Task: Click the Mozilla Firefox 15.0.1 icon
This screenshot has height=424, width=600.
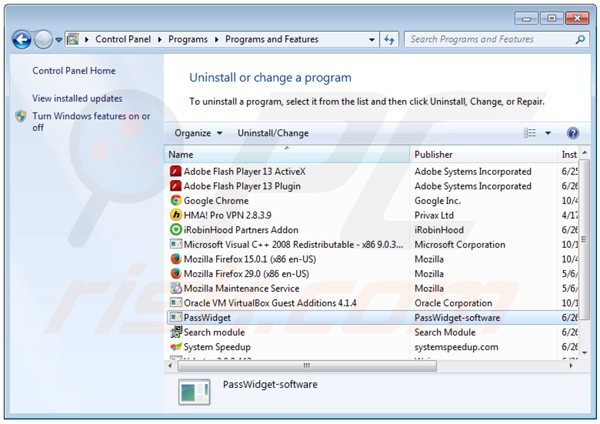Action: 176,259
